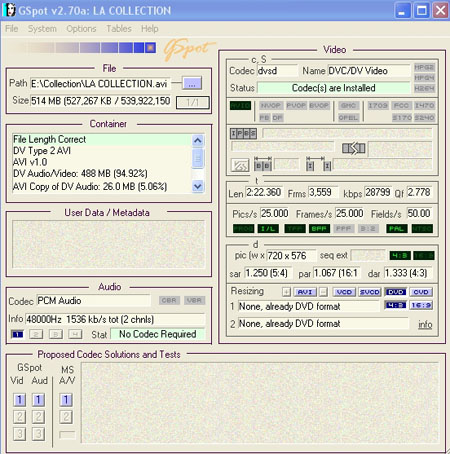
Task: Open the resizing info link
Action: pos(425,324)
